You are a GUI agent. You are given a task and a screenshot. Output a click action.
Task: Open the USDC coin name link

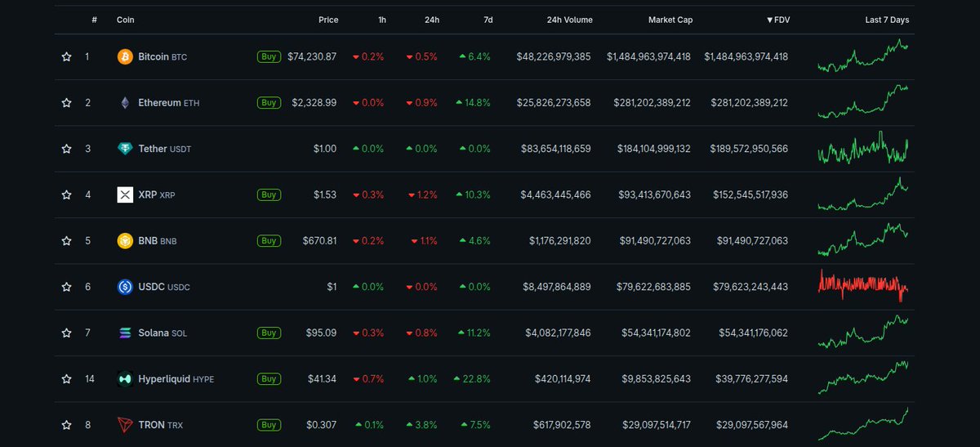(164, 287)
